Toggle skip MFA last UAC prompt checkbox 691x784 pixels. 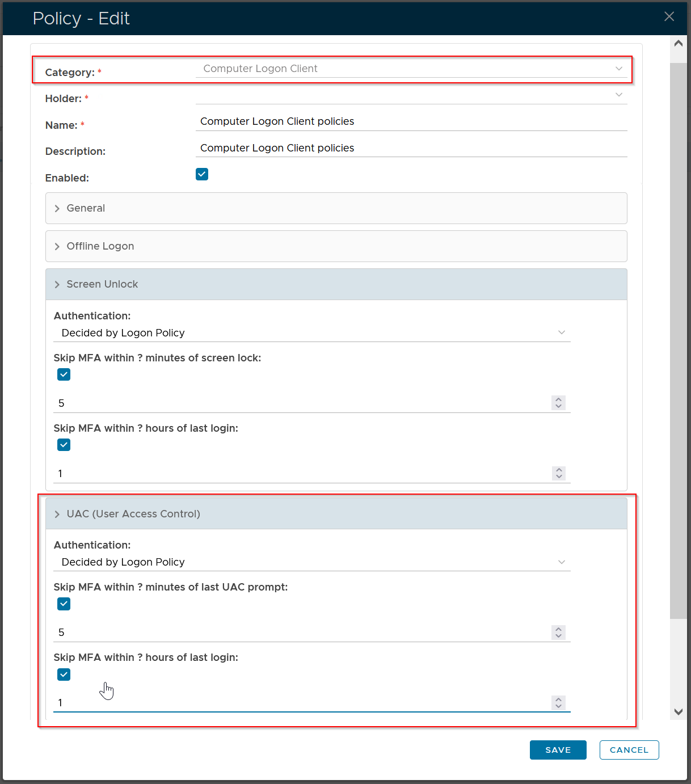64,604
